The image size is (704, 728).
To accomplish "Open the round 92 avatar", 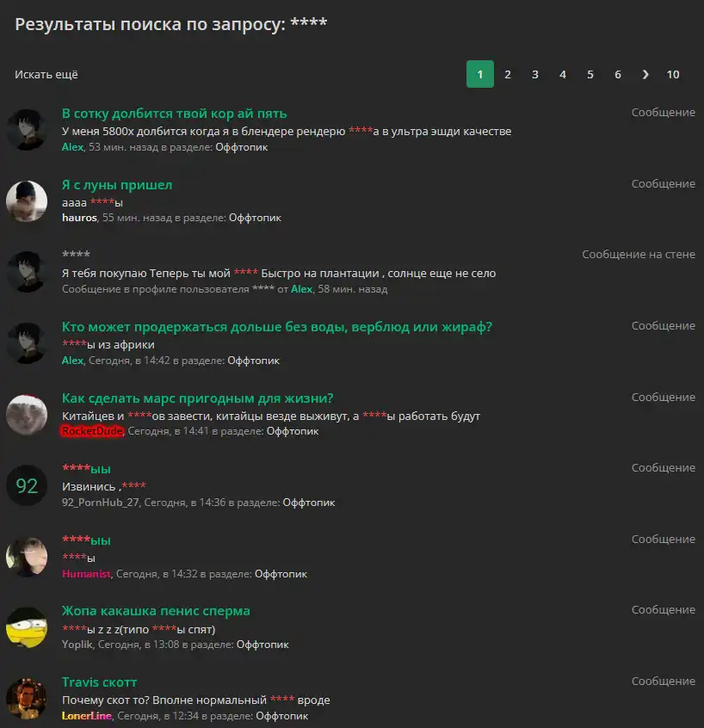I will coord(27,485).
